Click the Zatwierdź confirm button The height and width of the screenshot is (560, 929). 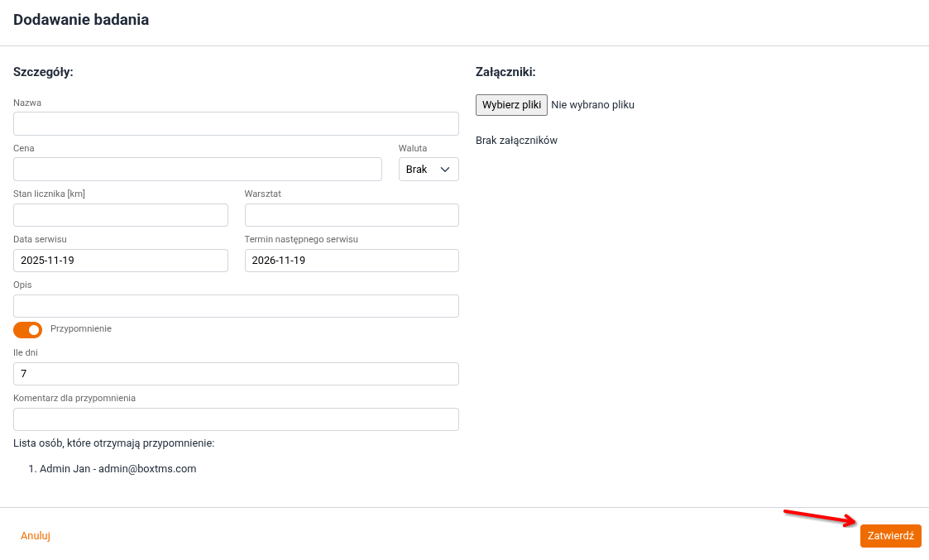[x=890, y=536]
